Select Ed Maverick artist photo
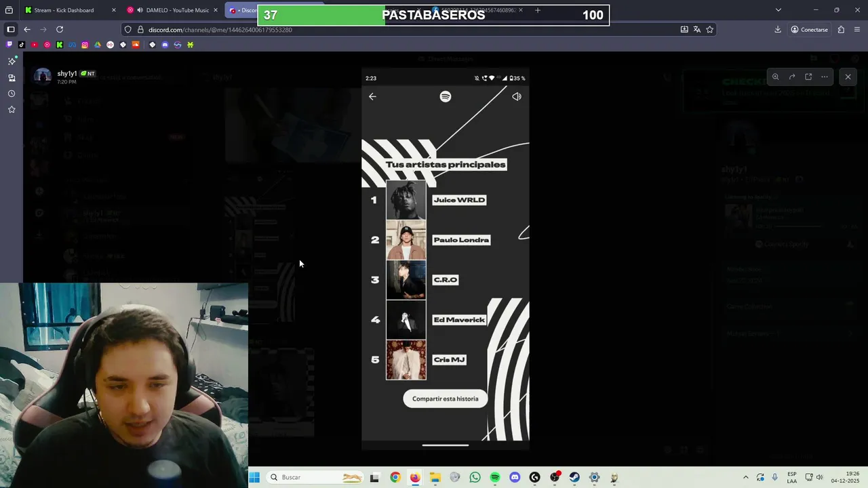 tap(406, 320)
